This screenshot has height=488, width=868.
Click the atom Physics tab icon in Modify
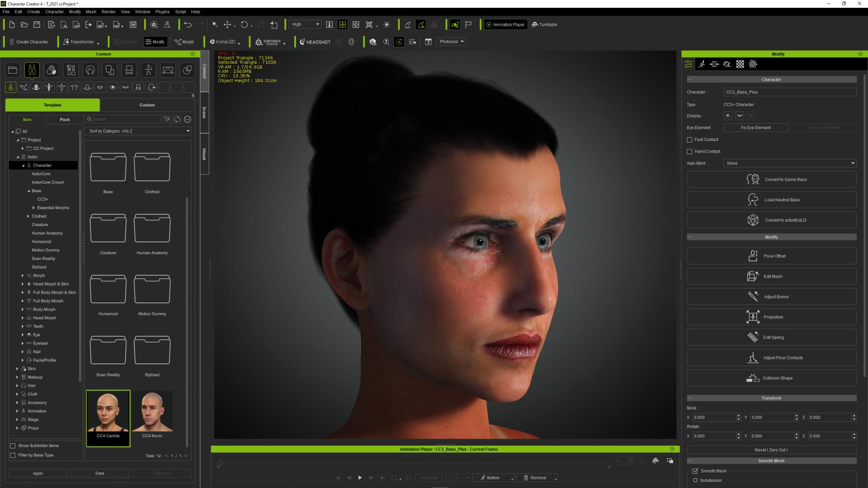[753, 64]
